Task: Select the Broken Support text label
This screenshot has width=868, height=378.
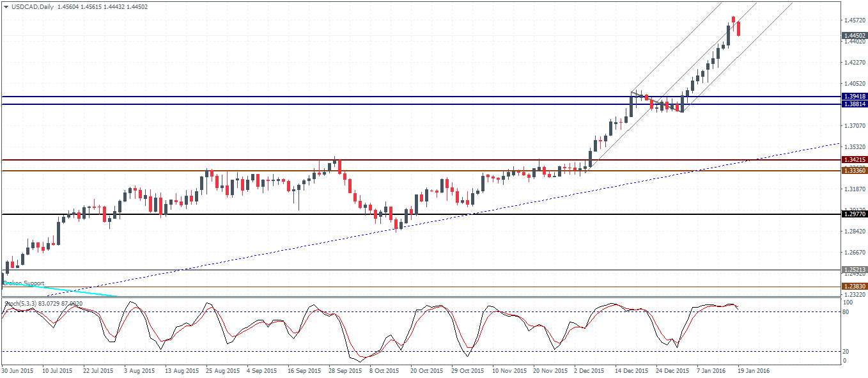Action: click(24, 283)
